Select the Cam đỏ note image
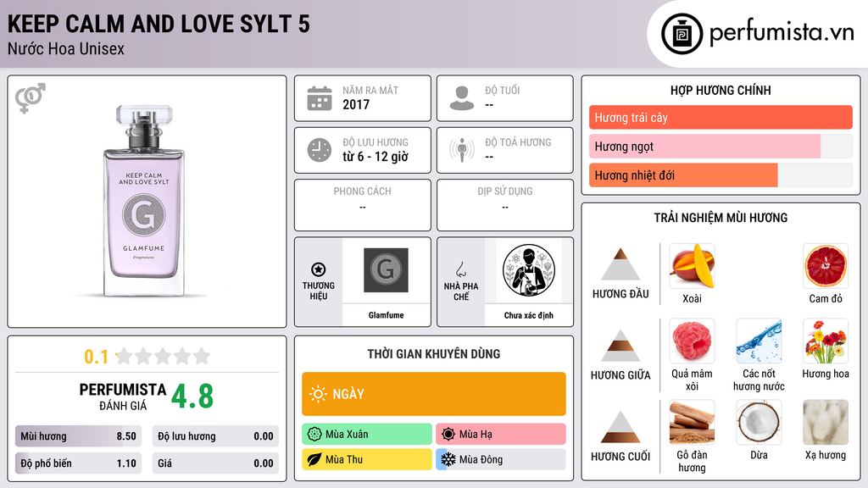The width and height of the screenshot is (868, 488). tap(826, 266)
